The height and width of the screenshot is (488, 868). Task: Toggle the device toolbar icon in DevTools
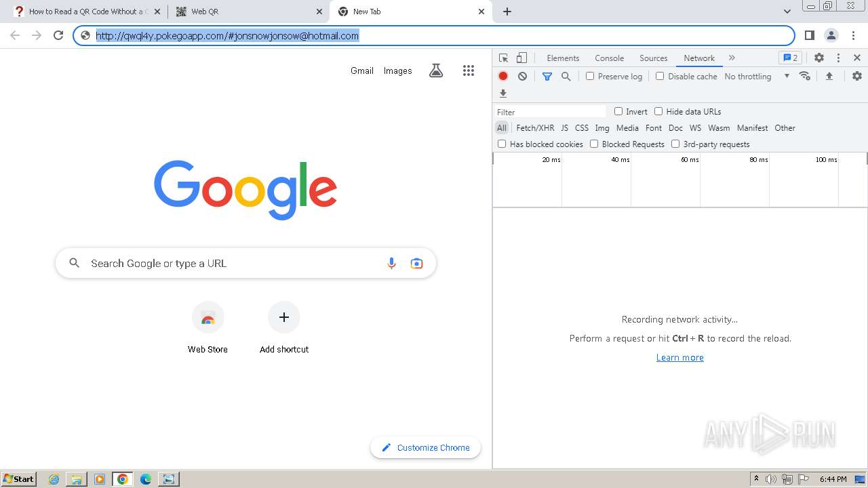521,58
